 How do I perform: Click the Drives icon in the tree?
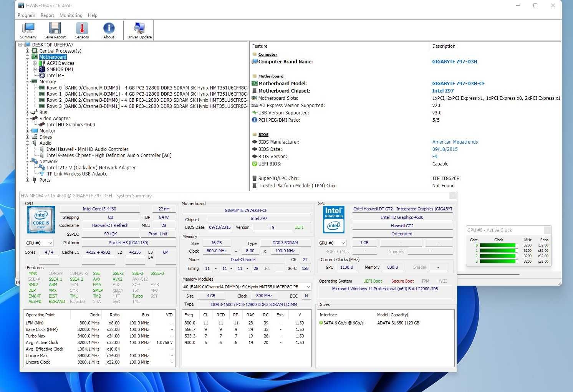[35, 137]
